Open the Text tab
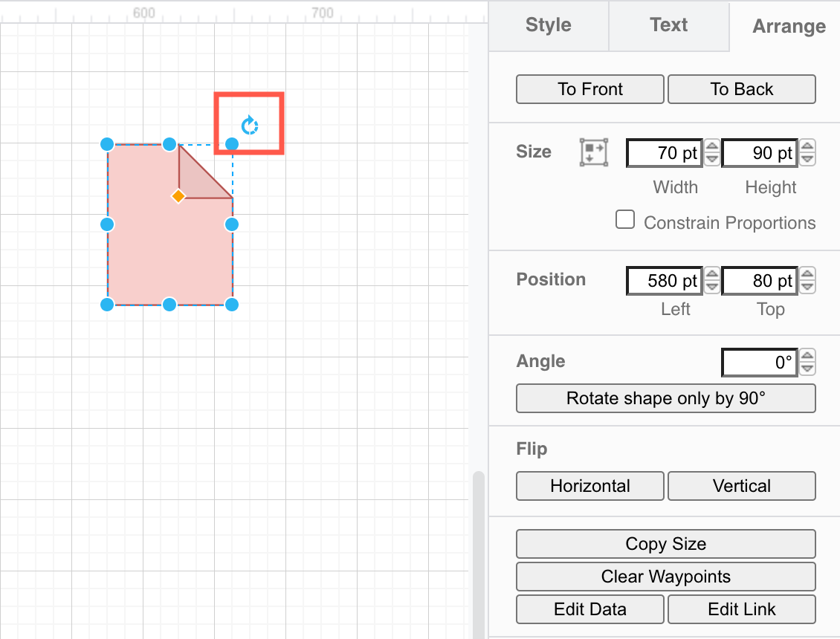Image resolution: width=840 pixels, height=639 pixels. click(x=668, y=25)
